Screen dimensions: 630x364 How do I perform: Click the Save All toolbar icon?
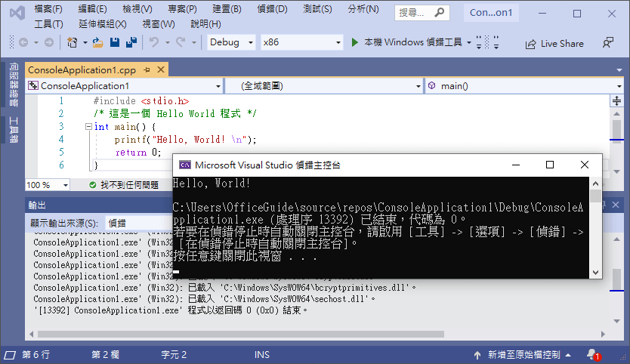pos(131,42)
